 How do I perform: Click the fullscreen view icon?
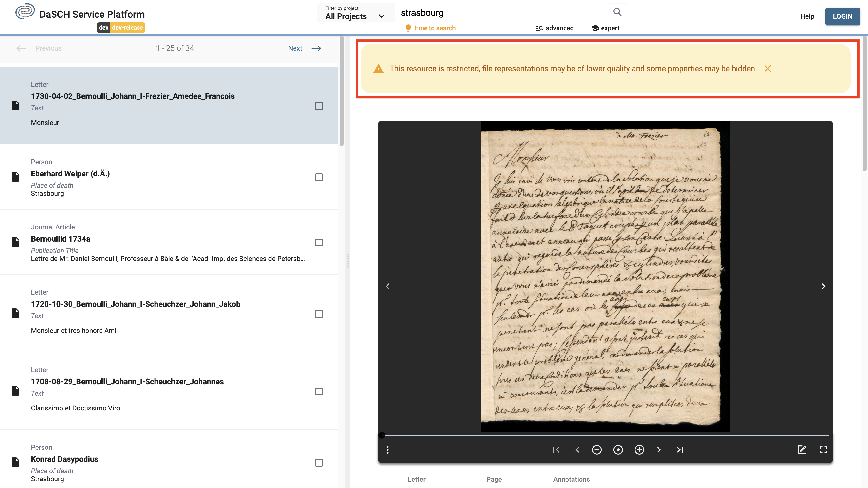coord(823,450)
